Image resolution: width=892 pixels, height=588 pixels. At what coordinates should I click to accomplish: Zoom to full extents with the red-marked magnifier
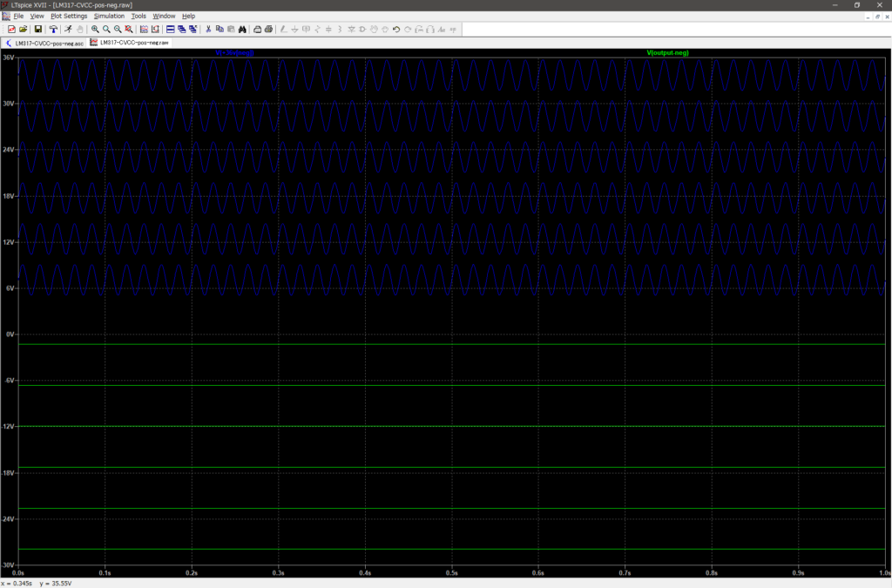[129, 29]
